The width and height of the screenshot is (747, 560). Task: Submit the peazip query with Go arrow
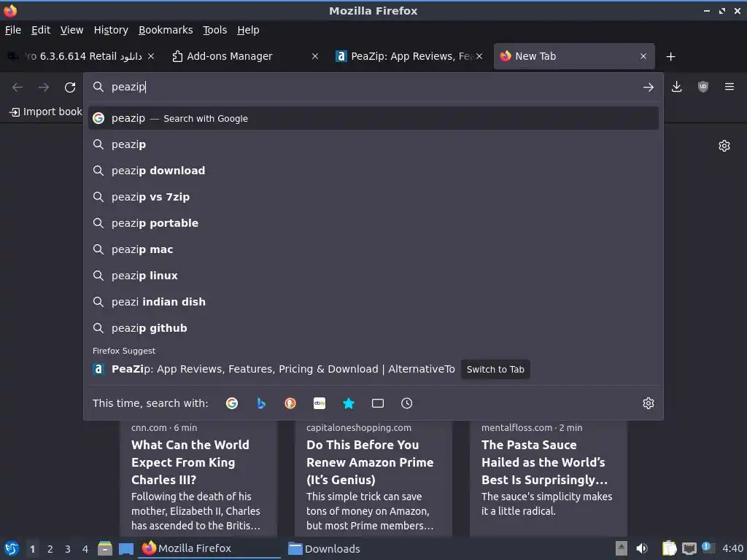pyautogui.click(x=648, y=87)
